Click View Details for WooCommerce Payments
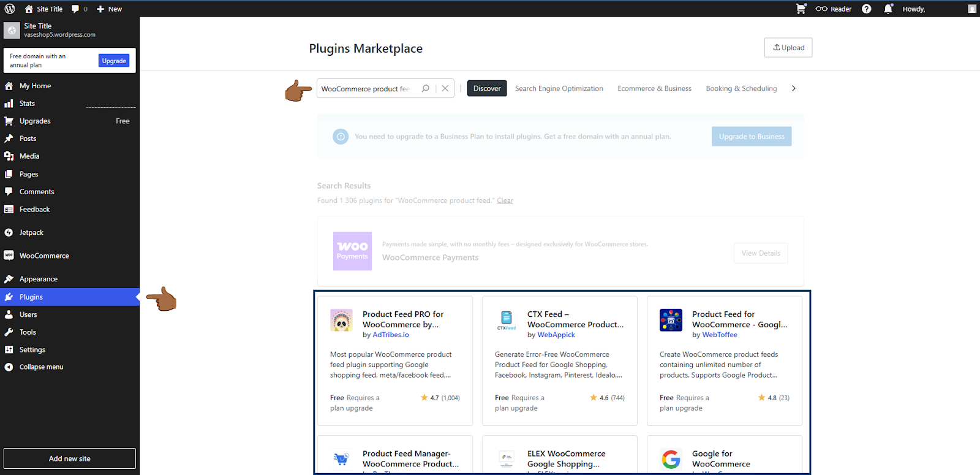Viewport: 980px width, 475px height. (x=761, y=253)
